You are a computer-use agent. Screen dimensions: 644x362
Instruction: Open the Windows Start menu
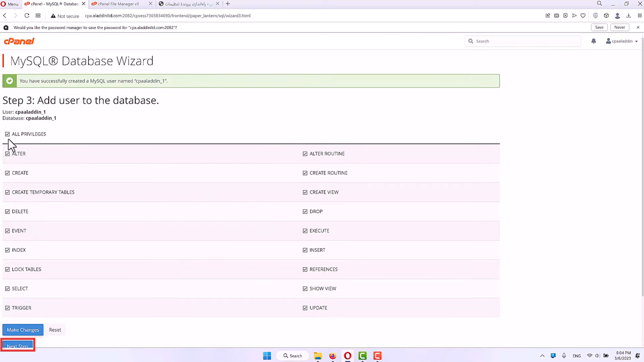click(x=267, y=356)
